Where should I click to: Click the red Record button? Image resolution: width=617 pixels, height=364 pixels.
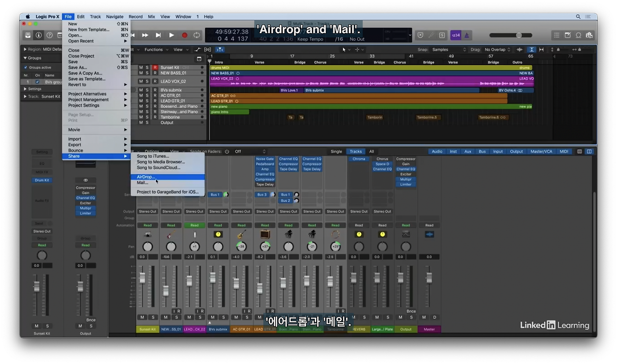click(184, 35)
